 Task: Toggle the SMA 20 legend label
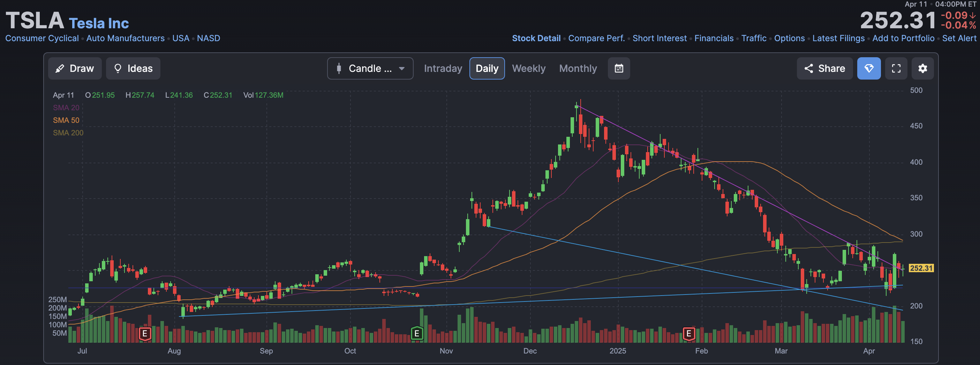66,108
